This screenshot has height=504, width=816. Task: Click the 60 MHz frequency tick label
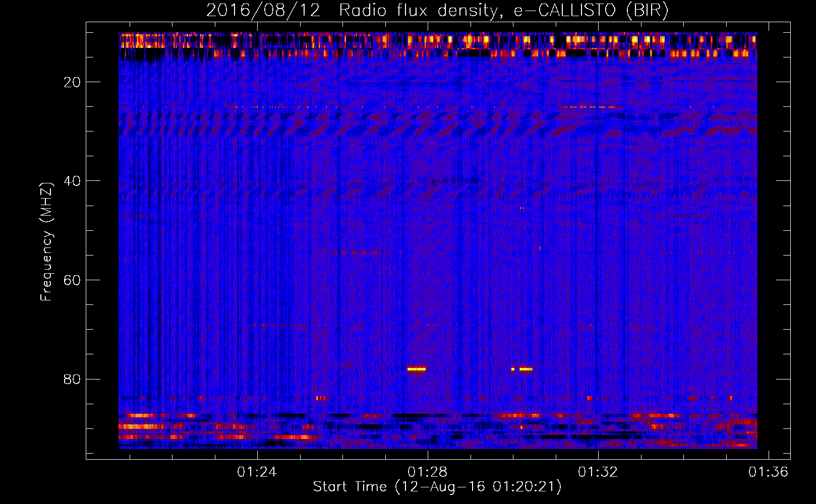click(x=72, y=280)
